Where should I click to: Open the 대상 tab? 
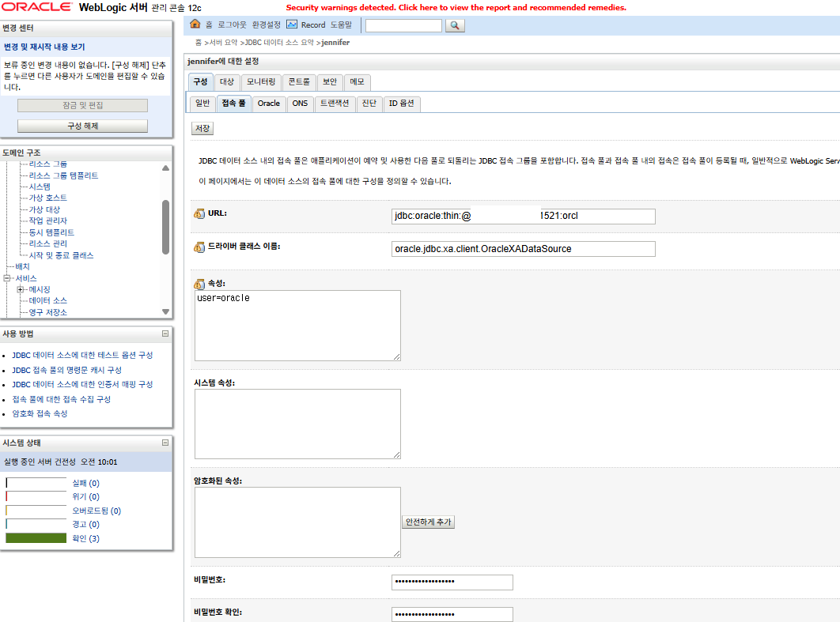pyautogui.click(x=227, y=82)
